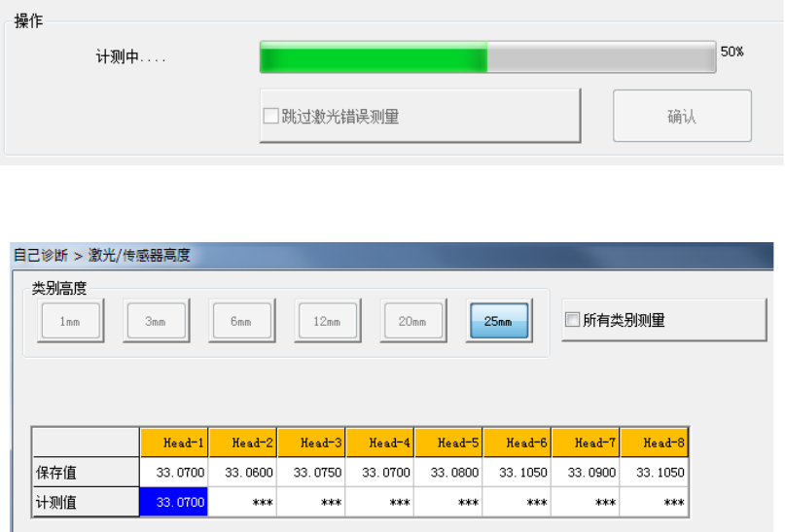
Task: Select the 1mm height button
Action: point(71,321)
